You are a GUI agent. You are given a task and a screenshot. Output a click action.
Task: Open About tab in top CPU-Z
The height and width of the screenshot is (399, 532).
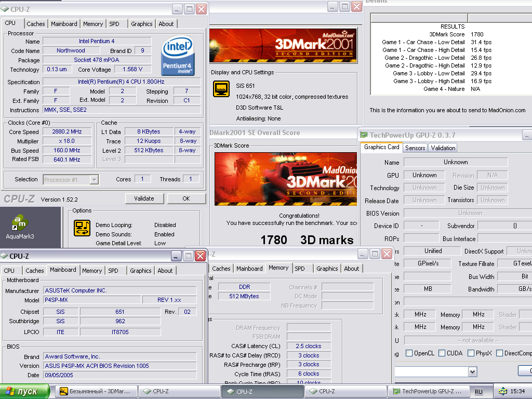pyautogui.click(x=166, y=24)
